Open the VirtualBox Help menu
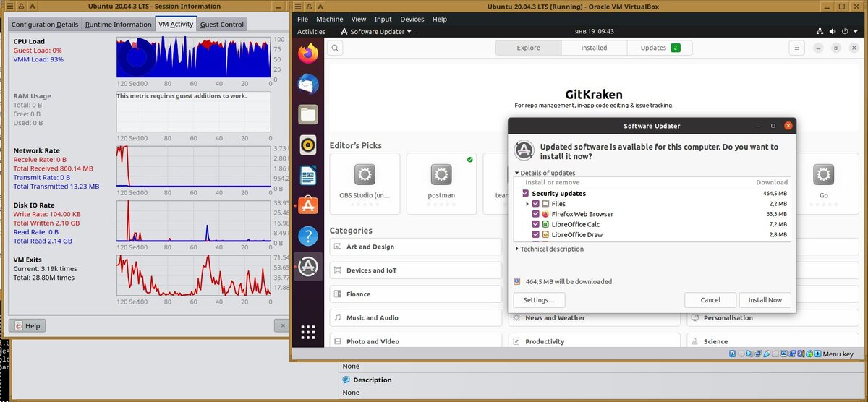The height and width of the screenshot is (402, 868). (x=440, y=20)
